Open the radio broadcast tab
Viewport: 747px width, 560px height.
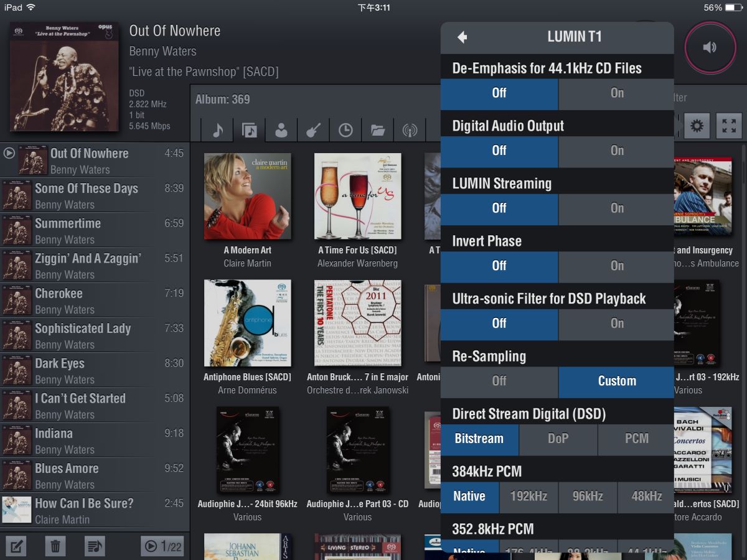pyautogui.click(x=410, y=129)
